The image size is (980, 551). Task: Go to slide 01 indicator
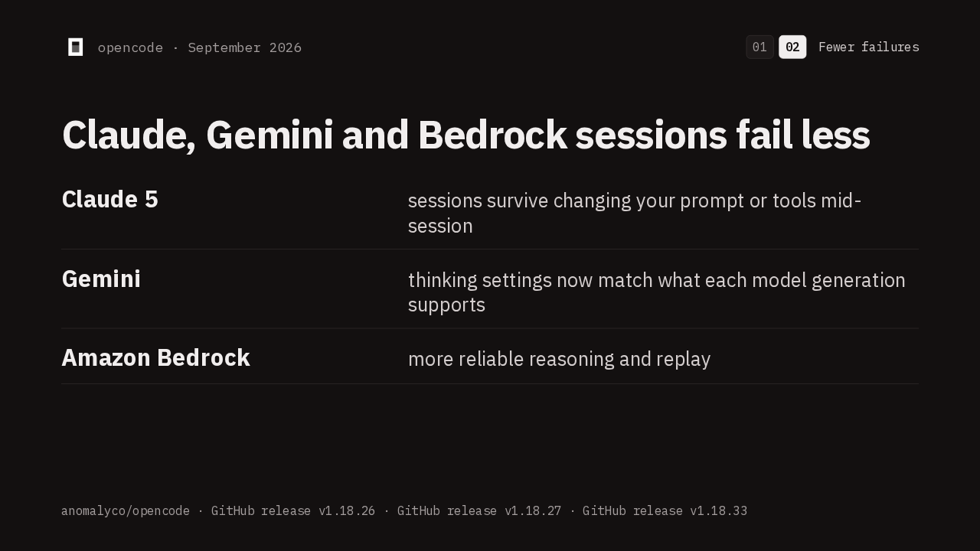tap(759, 47)
